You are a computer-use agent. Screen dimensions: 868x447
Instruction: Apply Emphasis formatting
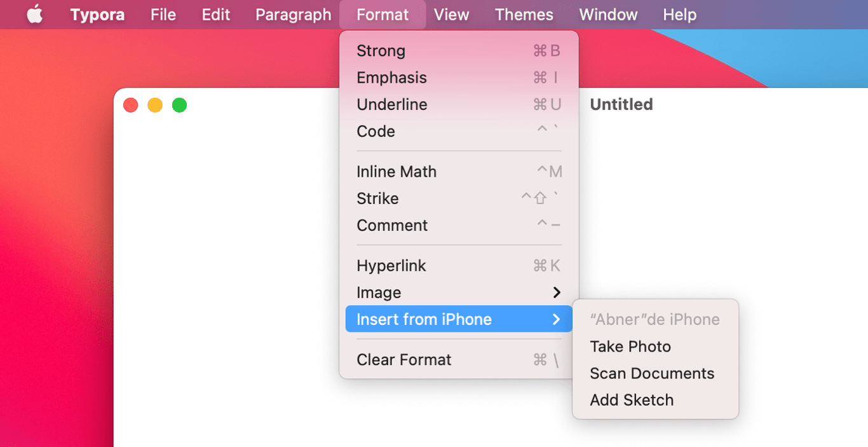coord(391,78)
